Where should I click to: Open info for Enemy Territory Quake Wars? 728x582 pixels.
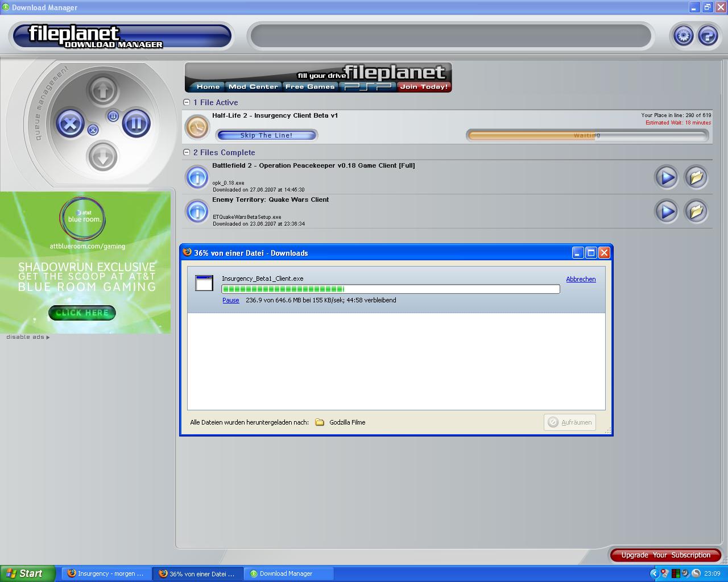197,211
